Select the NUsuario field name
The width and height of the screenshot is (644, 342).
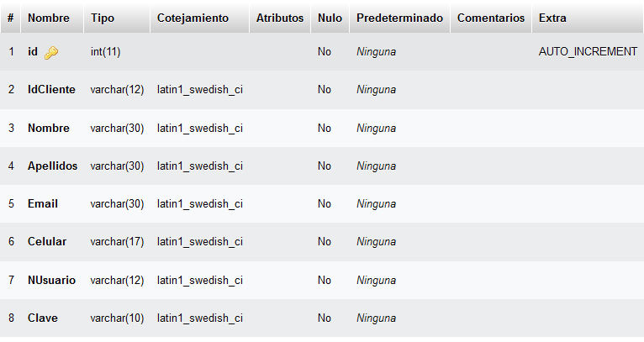point(51,280)
